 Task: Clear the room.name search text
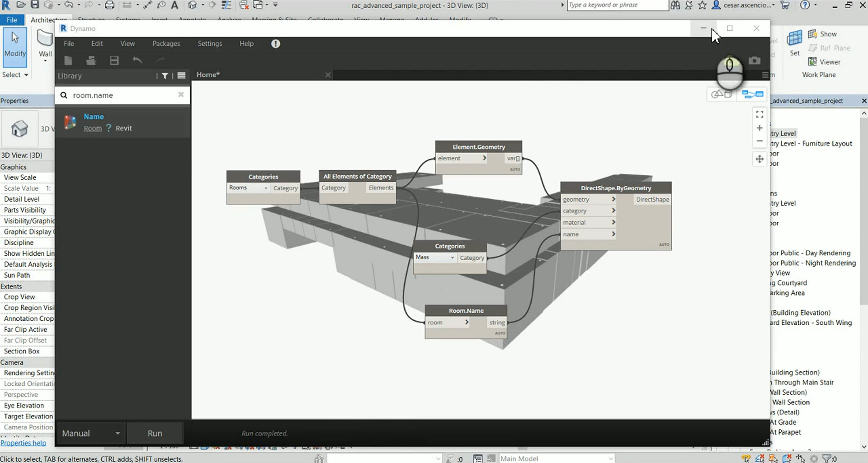(180, 95)
